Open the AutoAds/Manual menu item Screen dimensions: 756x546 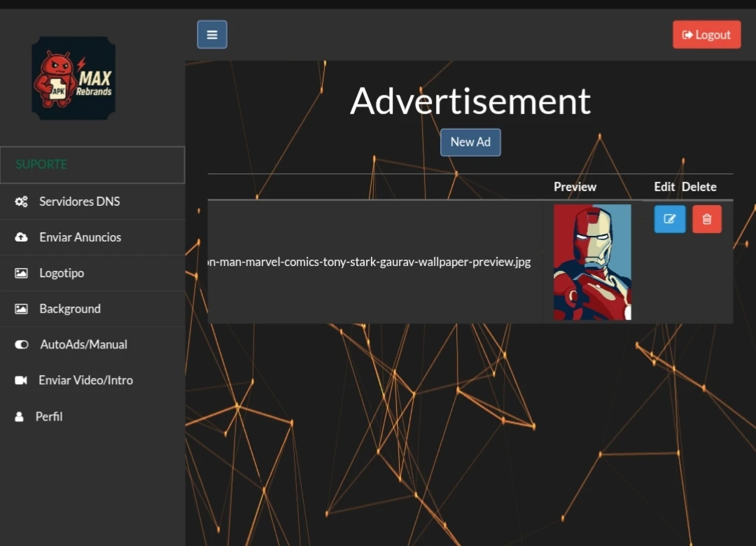(x=92, y=344)
